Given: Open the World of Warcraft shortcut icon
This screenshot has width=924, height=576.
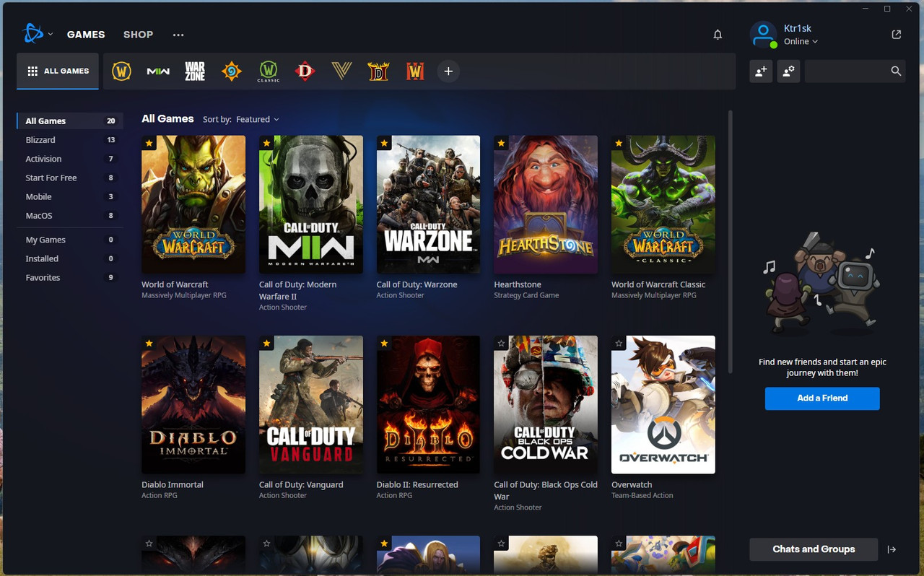Looking at the screenshot, I should click(x=121, y=71).
